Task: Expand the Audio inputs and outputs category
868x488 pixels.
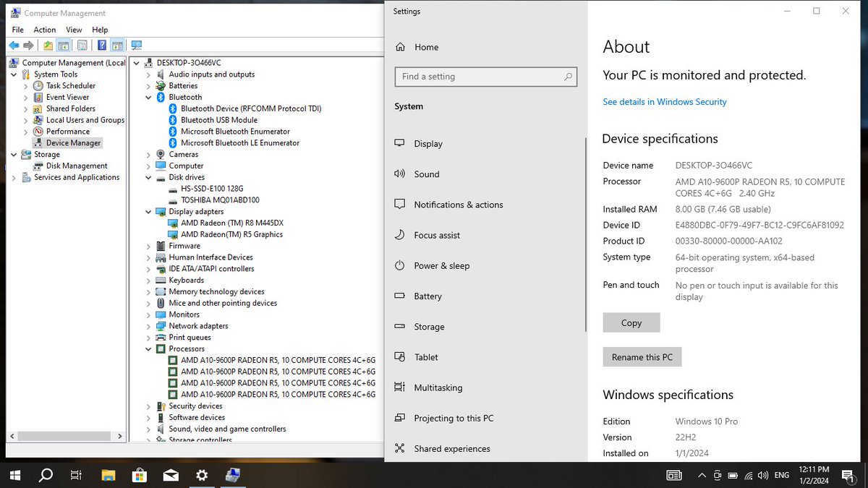Action: click(148, 74)
